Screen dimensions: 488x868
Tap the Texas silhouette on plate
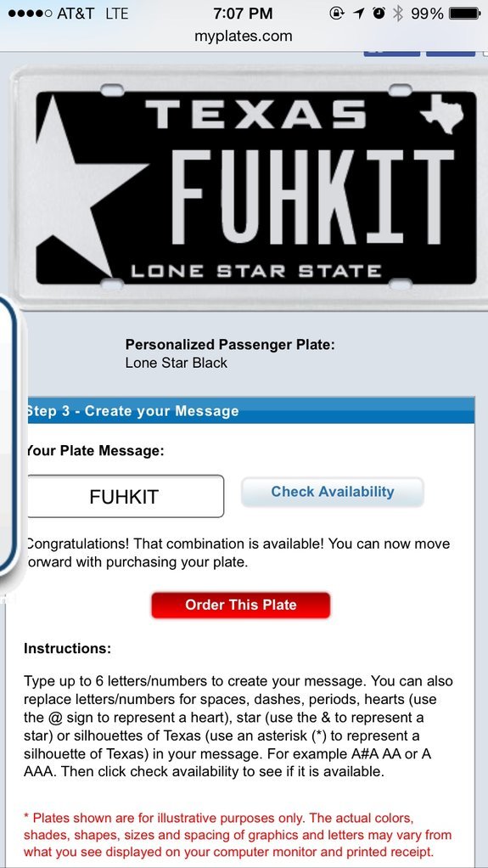[x=442, y=113]
